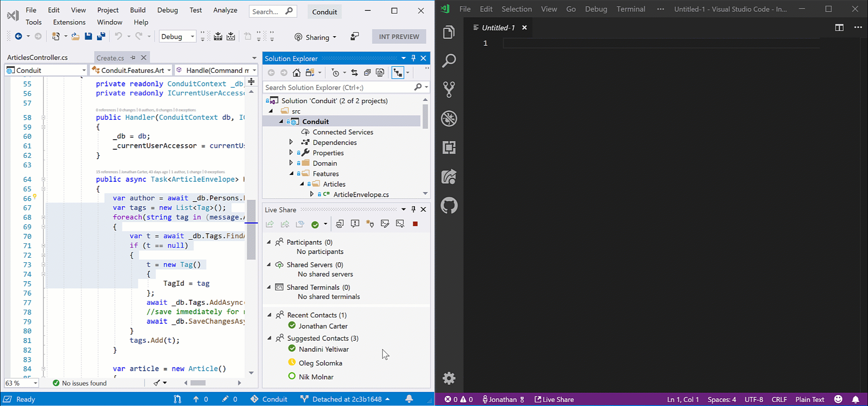
Task: Open GitHub view in VS Code activity bar
Action: 449,205
